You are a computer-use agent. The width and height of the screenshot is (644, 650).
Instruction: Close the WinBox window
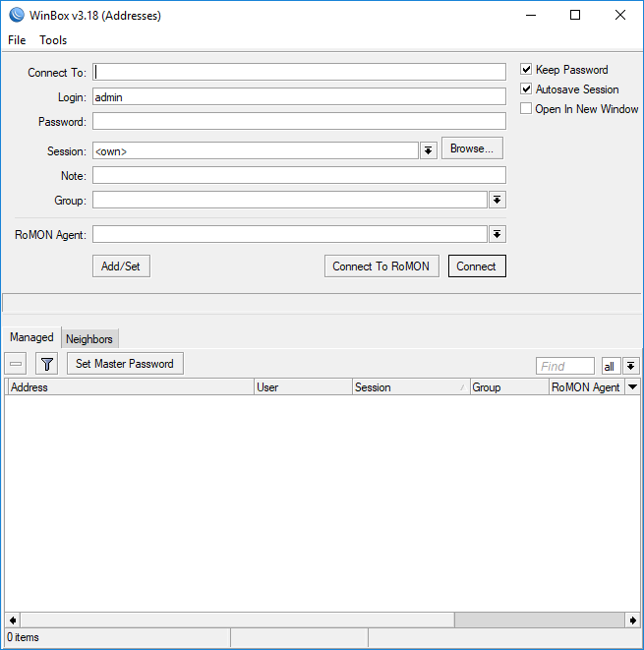click(x=620, y=16)
